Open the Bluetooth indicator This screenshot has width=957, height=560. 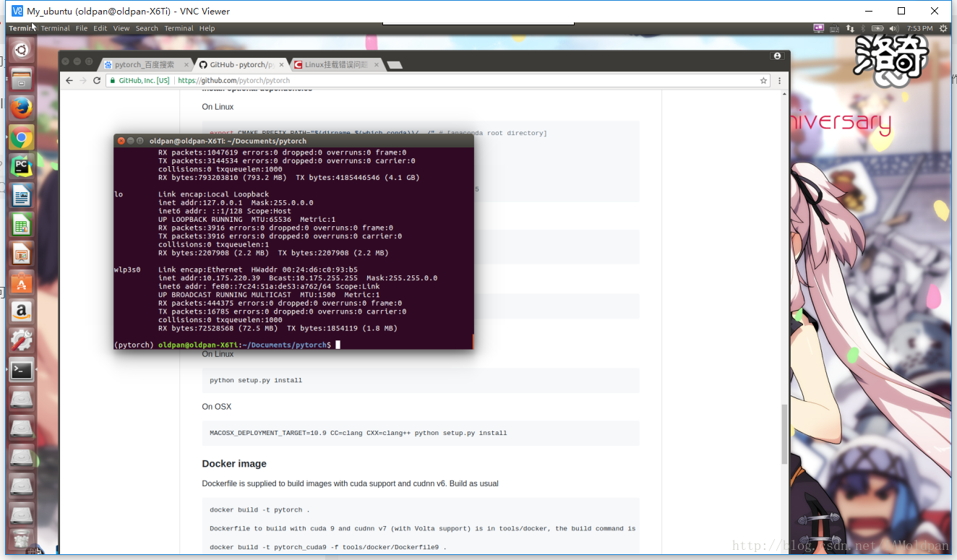click(862, 28)
